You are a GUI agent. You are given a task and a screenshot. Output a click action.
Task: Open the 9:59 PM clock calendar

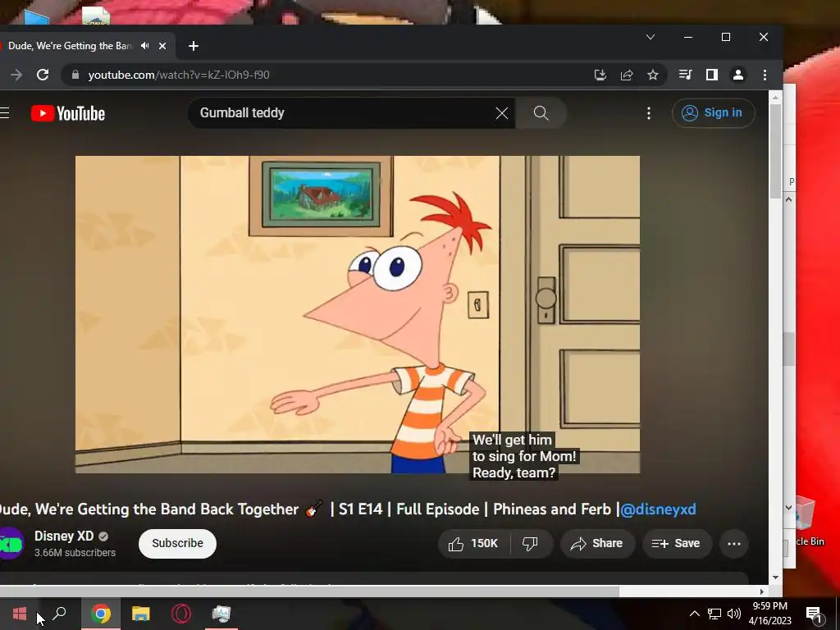769,614
